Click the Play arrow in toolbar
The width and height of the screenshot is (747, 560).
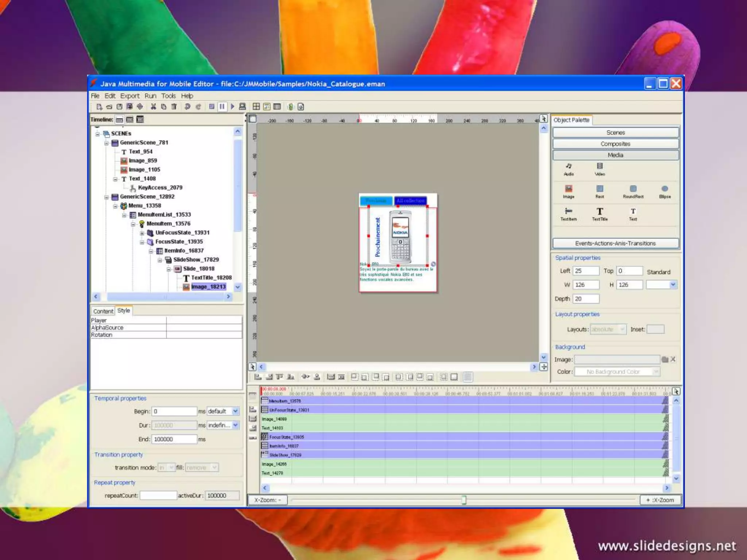pyautogui.click(x=232, y=106)
